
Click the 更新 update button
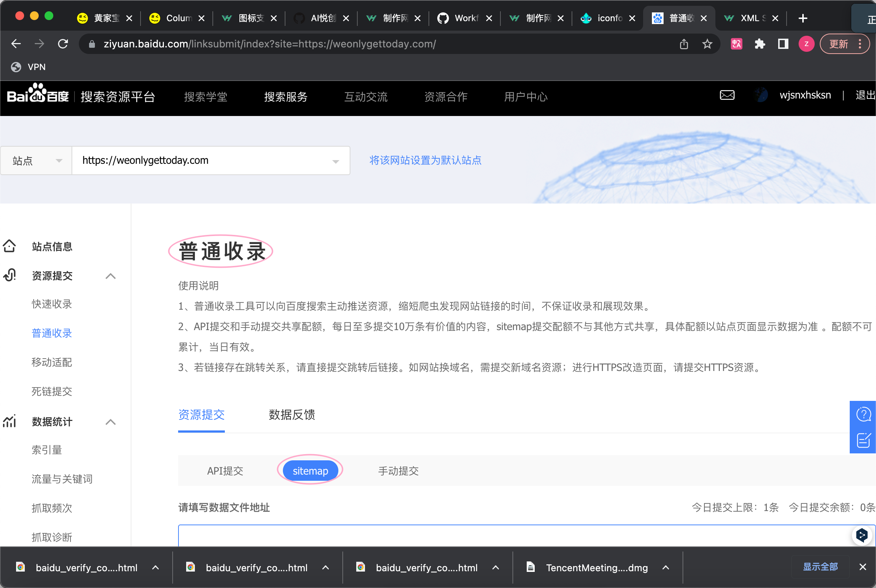(838, 44)
